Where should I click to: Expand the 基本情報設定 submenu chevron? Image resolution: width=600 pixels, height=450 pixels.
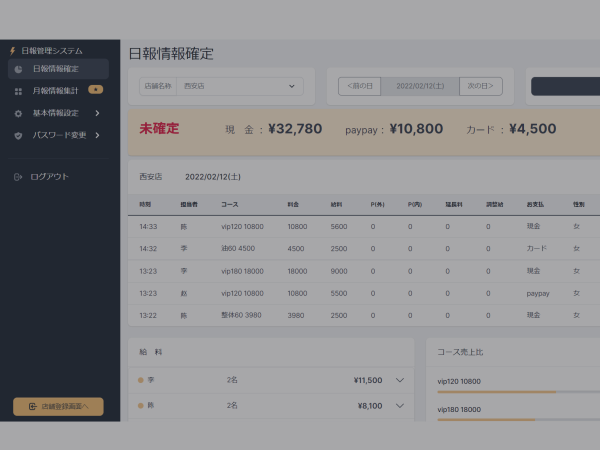tap(97, 113)
